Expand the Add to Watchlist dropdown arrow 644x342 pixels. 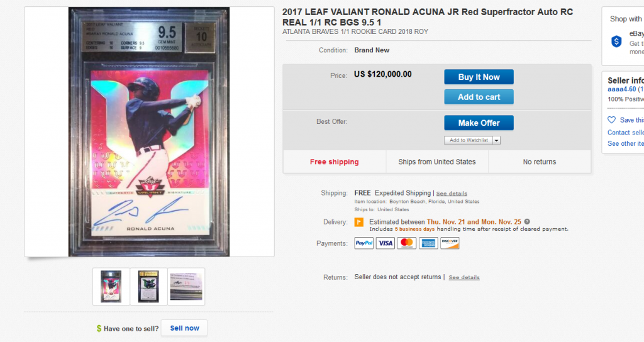coord(497,140)
